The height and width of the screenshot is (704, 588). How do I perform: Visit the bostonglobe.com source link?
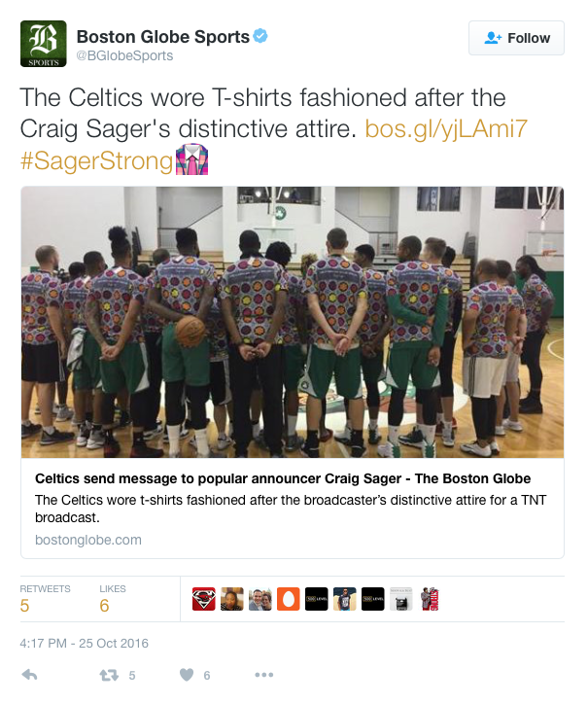click(88, 540)
